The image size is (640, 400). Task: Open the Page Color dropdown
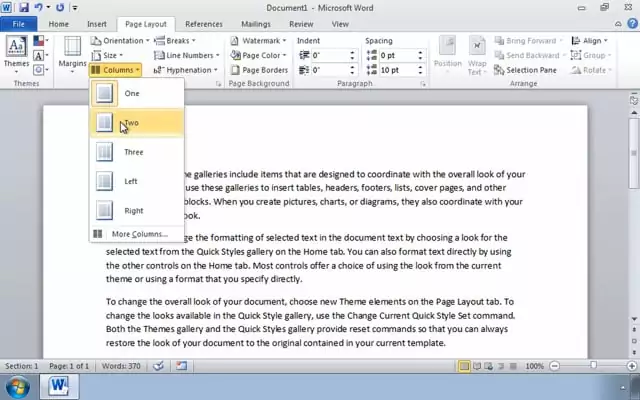pyautogui.click(x=258, y=55)
